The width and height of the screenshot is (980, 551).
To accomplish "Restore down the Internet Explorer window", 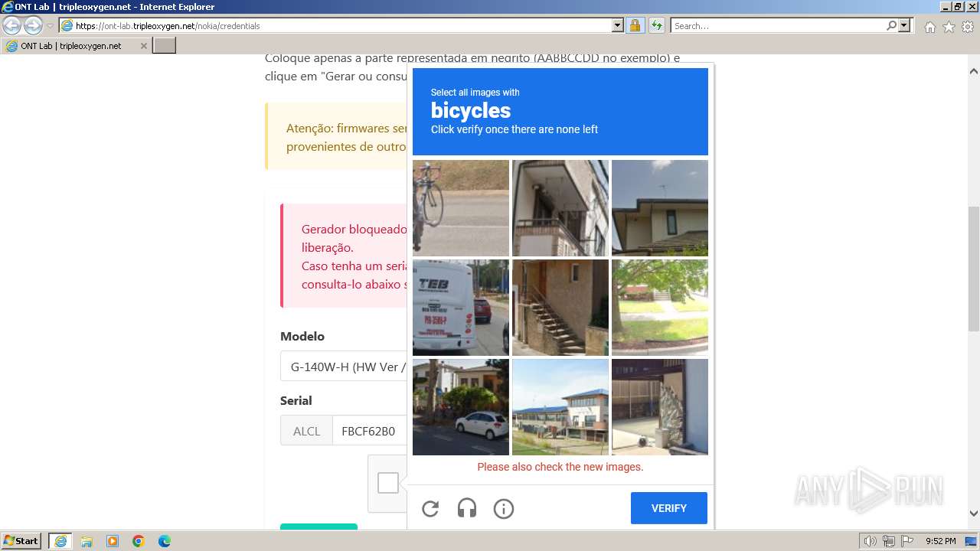I will click(958, 7).
